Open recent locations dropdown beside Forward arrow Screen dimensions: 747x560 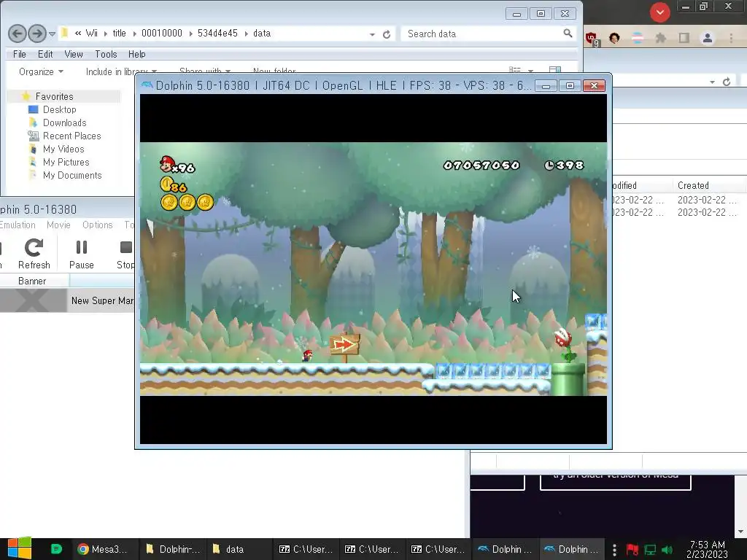click(x=52, y=34)
